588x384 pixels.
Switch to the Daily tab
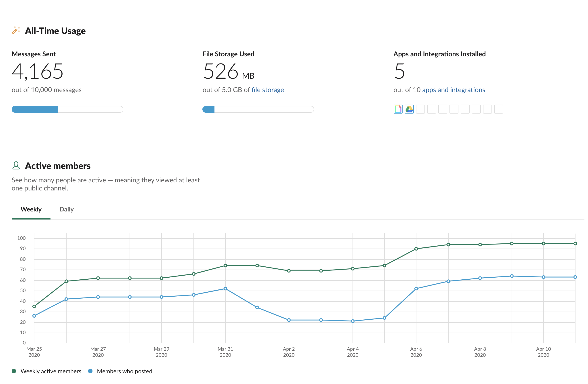(66, 209)
